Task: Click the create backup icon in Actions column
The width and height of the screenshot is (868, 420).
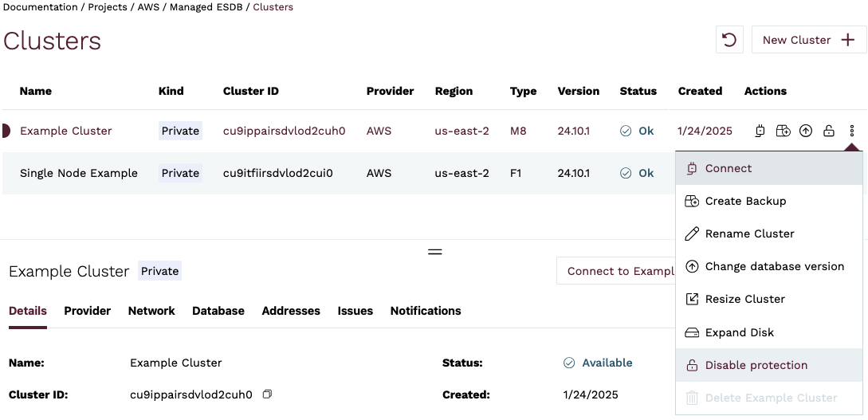Action: click(x=784, y=131)
